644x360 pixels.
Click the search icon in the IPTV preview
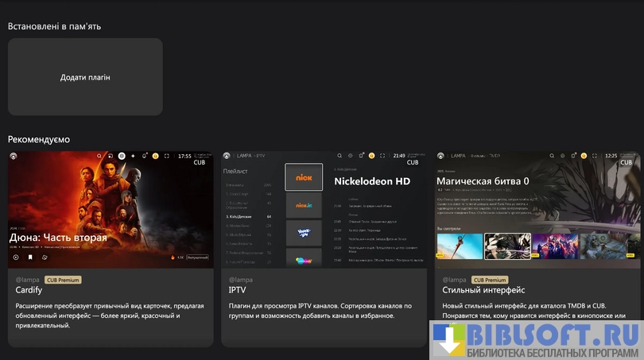pyautogui.click(x=339, y=156)
